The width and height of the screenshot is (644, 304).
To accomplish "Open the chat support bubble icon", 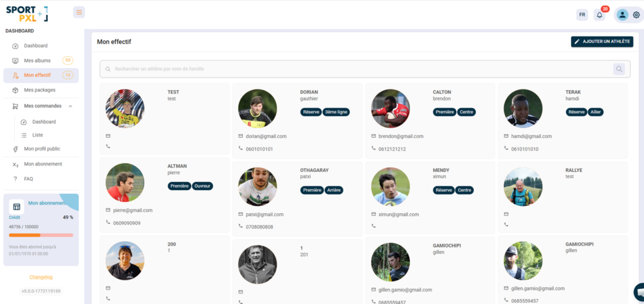I will [639, 292].
